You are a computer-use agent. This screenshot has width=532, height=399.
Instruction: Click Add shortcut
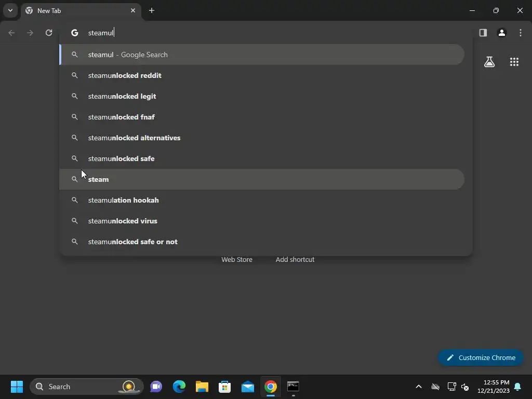point(295,260)
